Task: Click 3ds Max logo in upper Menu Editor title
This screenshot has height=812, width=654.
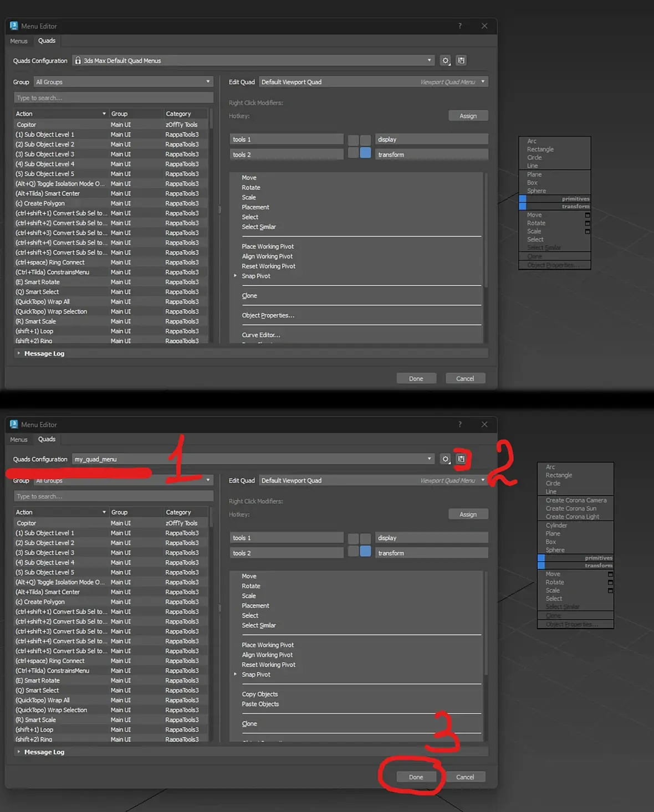Action: coord(14,26)
